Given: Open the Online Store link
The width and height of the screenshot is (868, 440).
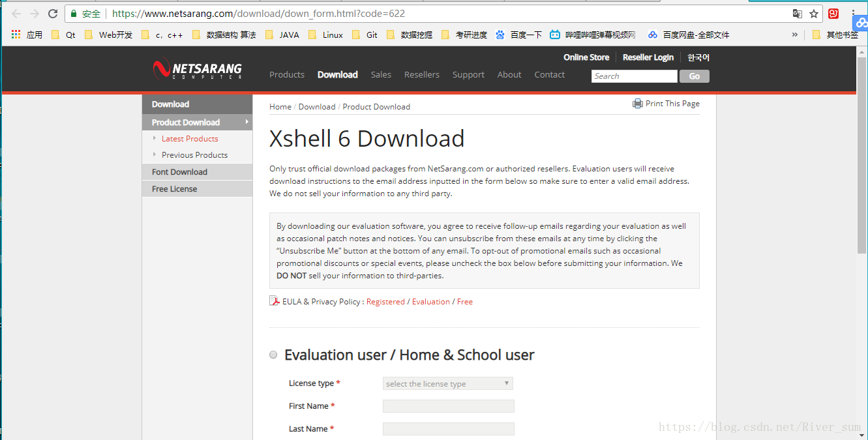Looking at the screenshot, I should [x=586, y=57].
